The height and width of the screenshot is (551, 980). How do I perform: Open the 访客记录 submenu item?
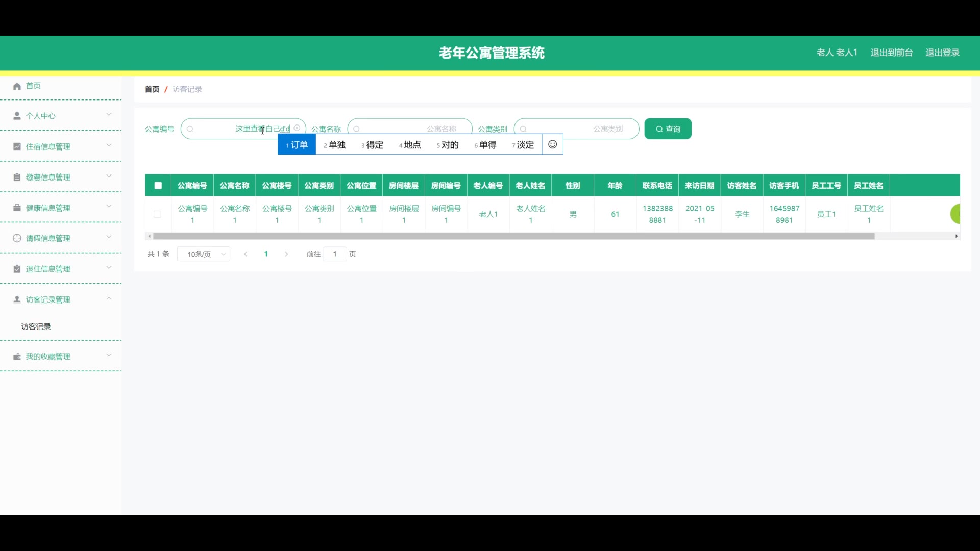point(36,327)
